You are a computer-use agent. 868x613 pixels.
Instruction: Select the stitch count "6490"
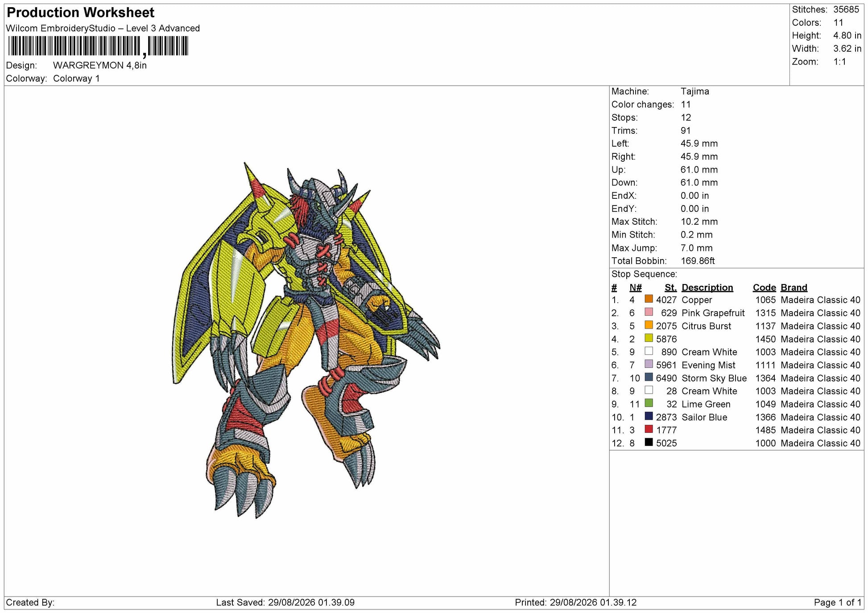point(666,378)
